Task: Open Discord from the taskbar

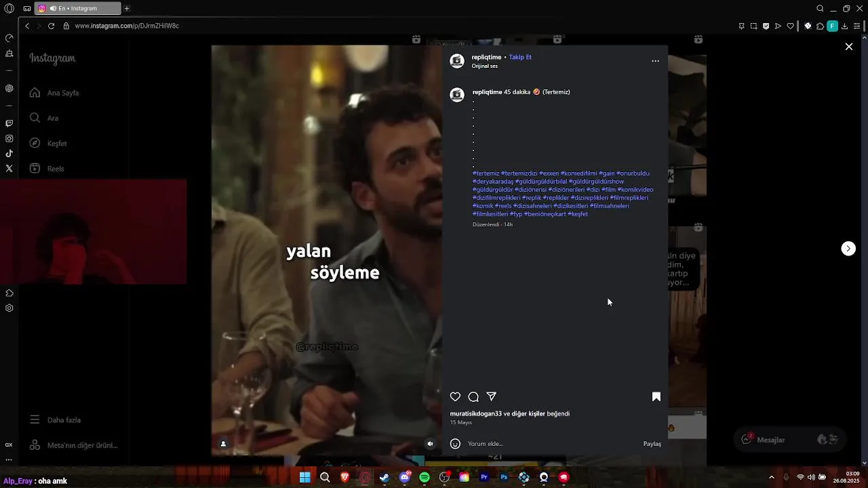Action: (405, 477)
